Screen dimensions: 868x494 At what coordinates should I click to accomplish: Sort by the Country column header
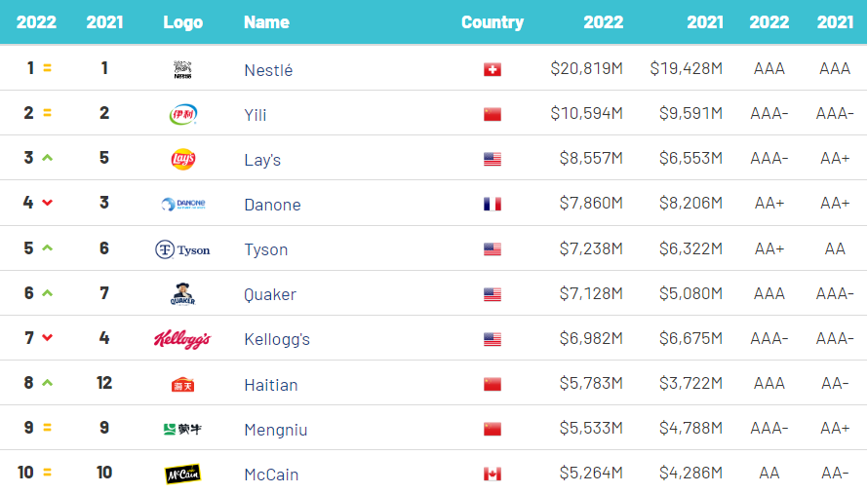[493, 22]
